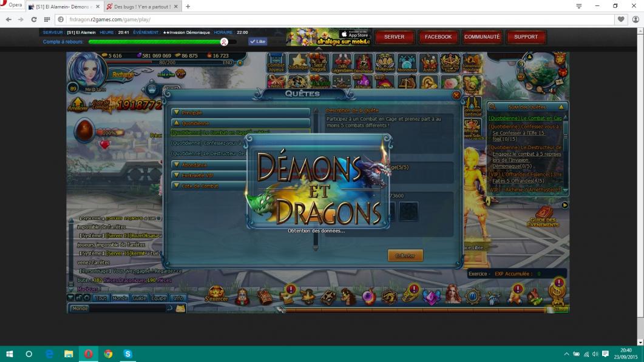Click the SUPPORT button in header
The height and width of the screenshot is (362, 644).
click(526, 37)
